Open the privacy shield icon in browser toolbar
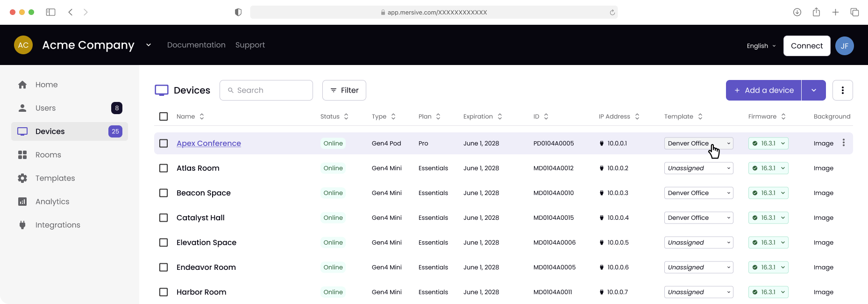This screenshot has height=304, width=868. [238, 12]
